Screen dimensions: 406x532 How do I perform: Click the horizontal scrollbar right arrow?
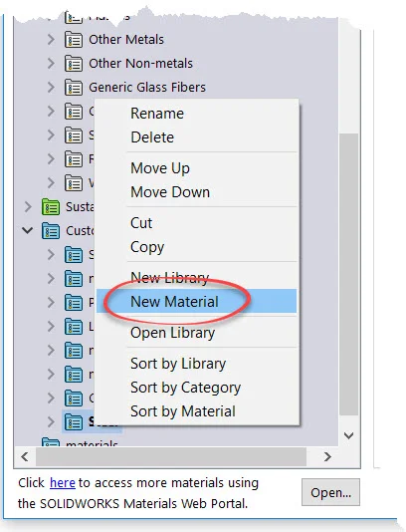click(x=327, y=456)
